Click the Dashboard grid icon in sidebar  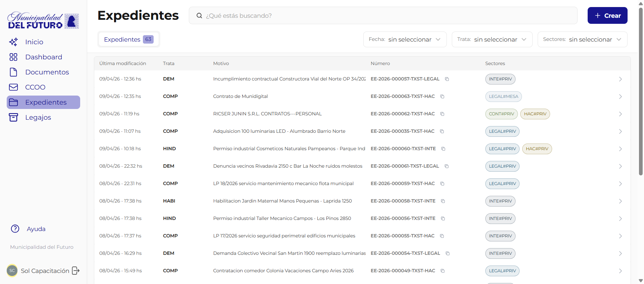point(13,57)
